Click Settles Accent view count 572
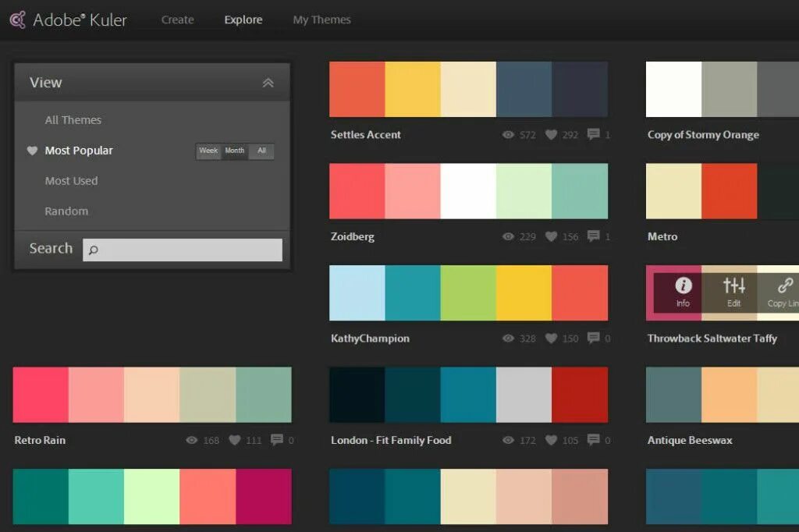Viewport: 799px width, 532px height. coord(527,135)
